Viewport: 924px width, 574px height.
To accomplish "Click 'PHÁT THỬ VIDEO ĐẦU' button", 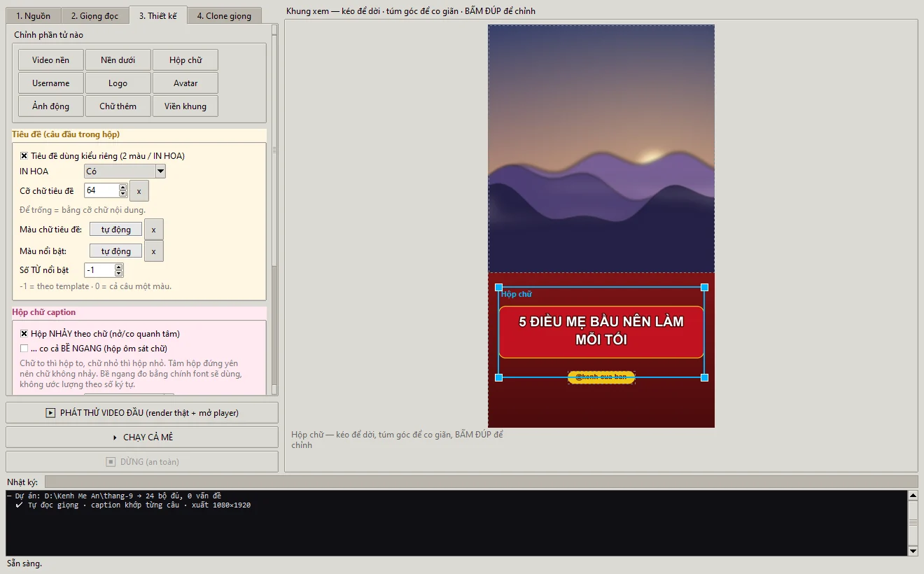I will pos(142,413).
